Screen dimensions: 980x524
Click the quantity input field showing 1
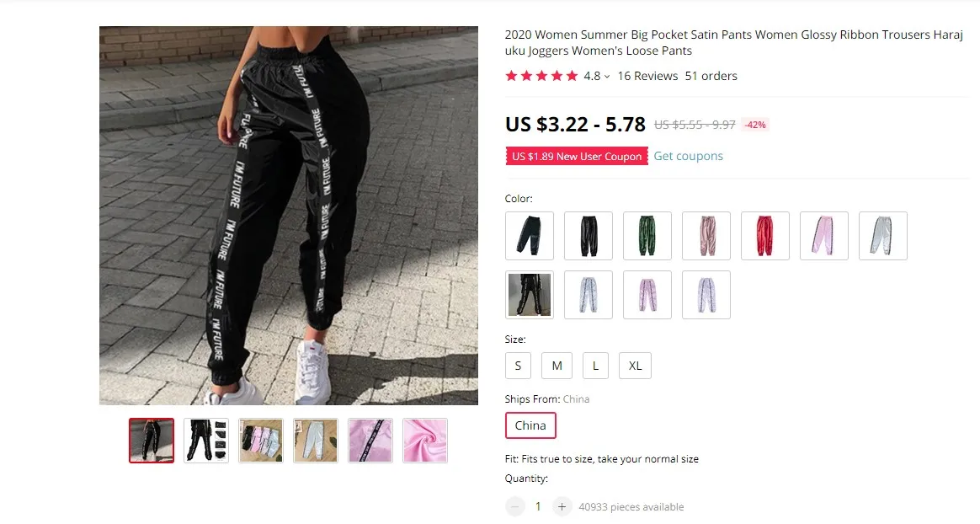pos(538,506)
